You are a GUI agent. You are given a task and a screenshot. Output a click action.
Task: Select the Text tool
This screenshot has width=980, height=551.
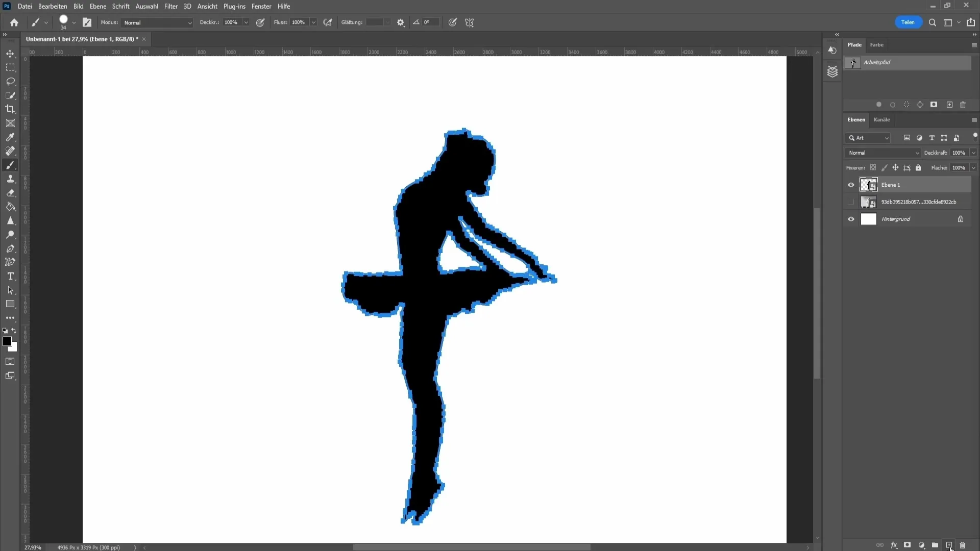[x=10, y=276]
